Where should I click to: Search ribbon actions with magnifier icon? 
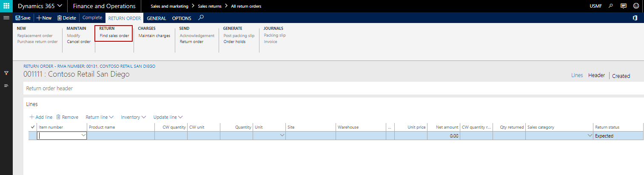(x=201, y=18)
